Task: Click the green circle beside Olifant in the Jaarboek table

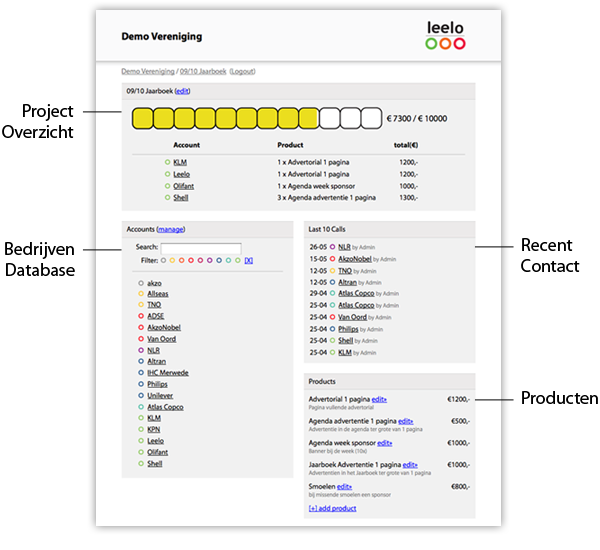Action: (167, 186)
